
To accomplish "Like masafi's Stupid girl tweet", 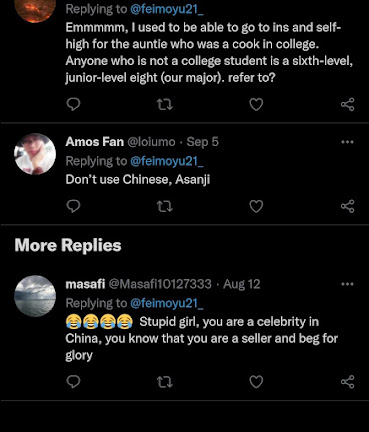I will 256,382.
